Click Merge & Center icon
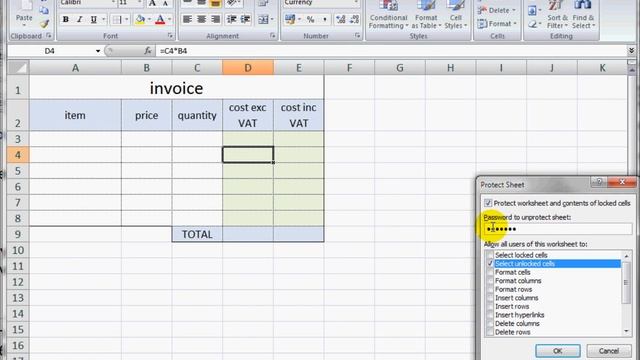The height and width of the screenshot is (360, 640). (x=263, y=19)
